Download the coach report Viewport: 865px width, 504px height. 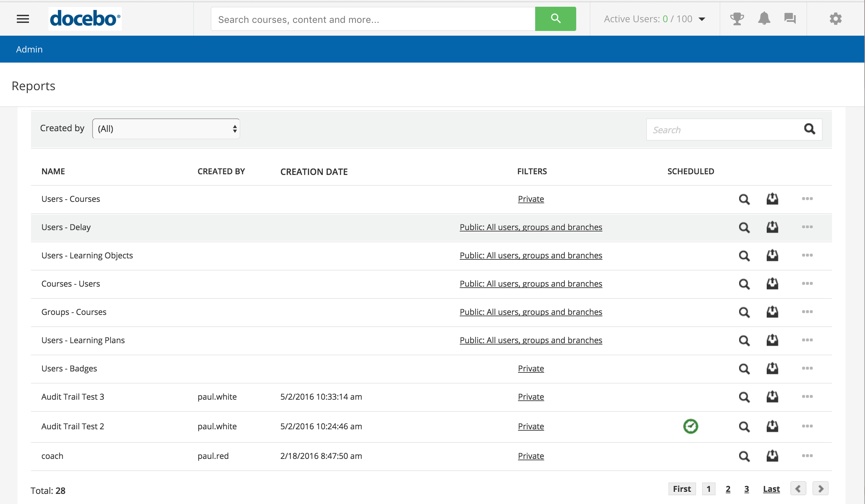pos(772,456)
